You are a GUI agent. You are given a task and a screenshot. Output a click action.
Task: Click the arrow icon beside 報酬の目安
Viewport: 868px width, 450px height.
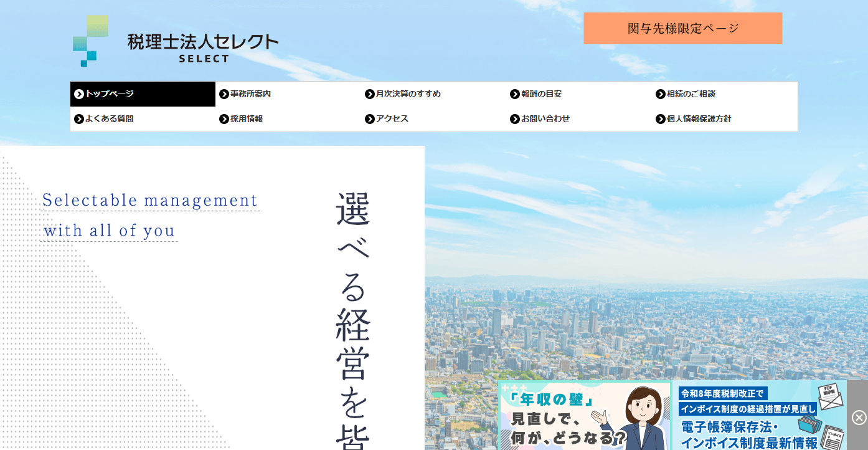click(x=515, y=94)
